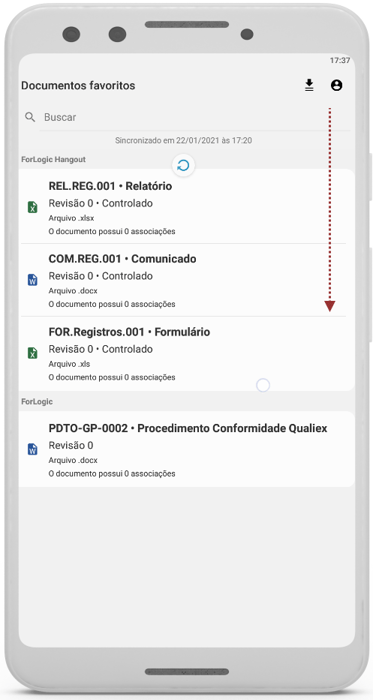Tap the Excel icon of FOR.Registros.001
This screenshot has width=373, height=700.
coord(33,353)
